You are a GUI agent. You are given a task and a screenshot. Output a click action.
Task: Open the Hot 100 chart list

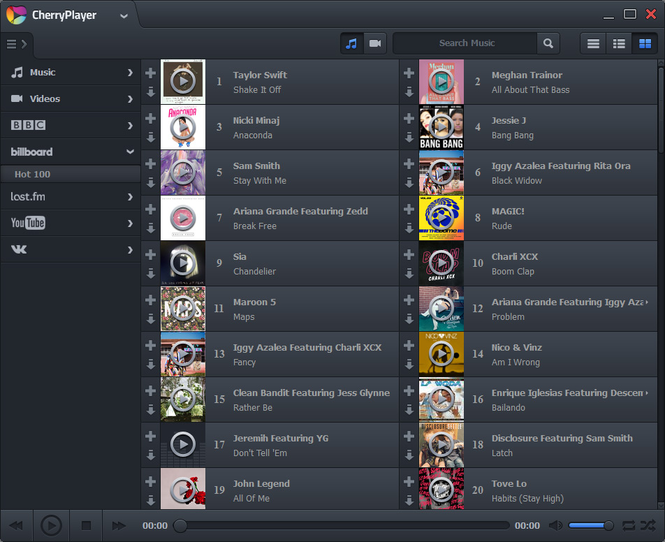point(70,174)
